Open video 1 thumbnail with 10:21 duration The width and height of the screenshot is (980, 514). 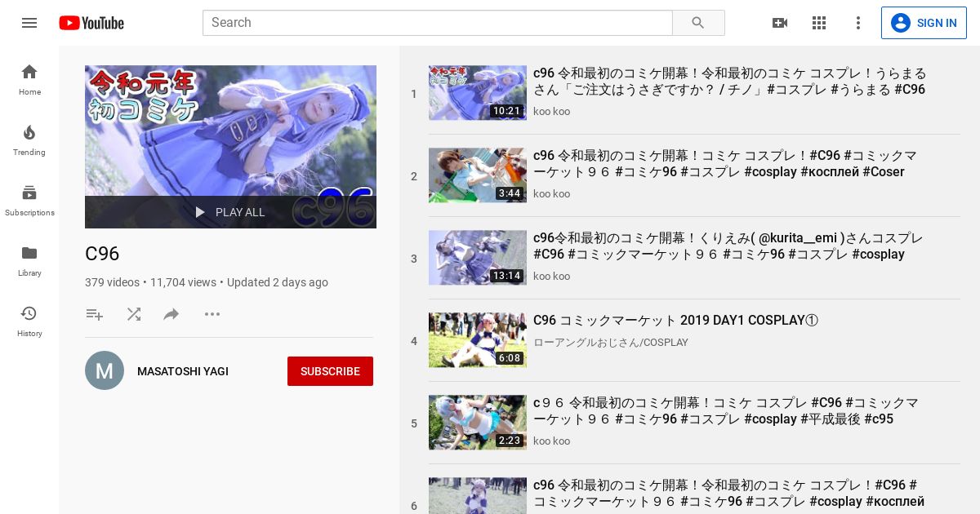[478, 93]
